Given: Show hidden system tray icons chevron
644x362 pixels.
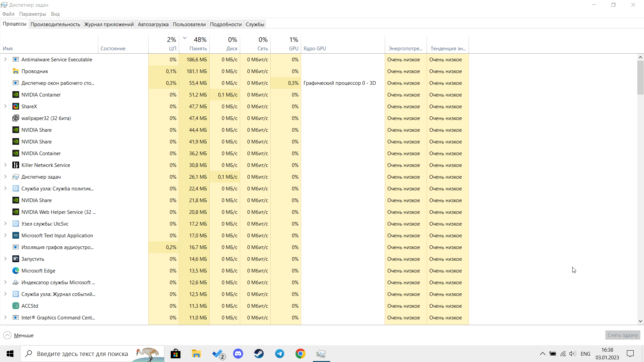Looking at the screenshot, I should click(x=542, y=354).
